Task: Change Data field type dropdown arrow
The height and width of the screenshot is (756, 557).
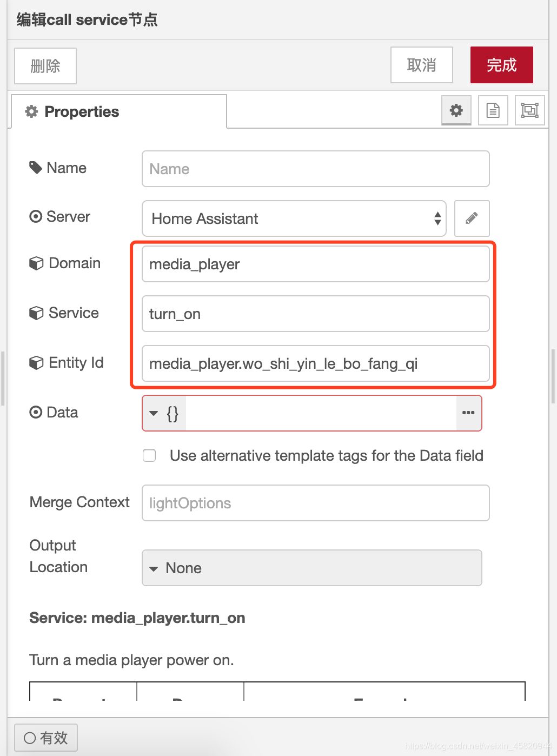Action: (x=164, y=413)
